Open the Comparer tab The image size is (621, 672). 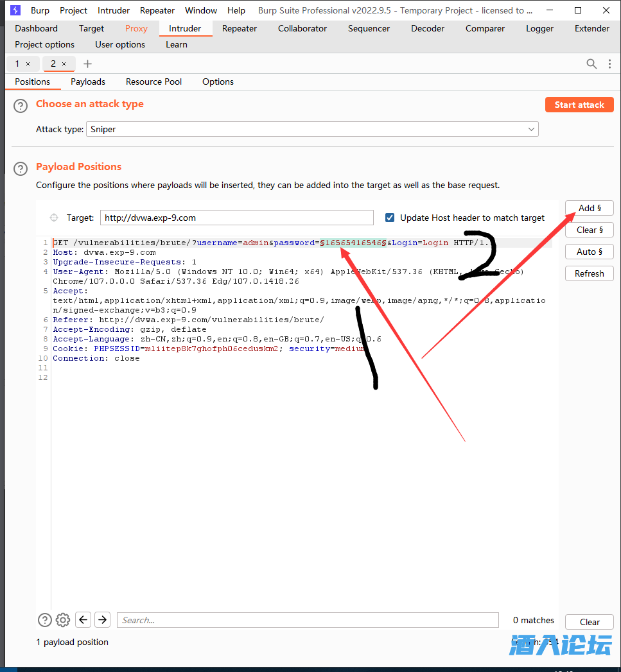485,28
